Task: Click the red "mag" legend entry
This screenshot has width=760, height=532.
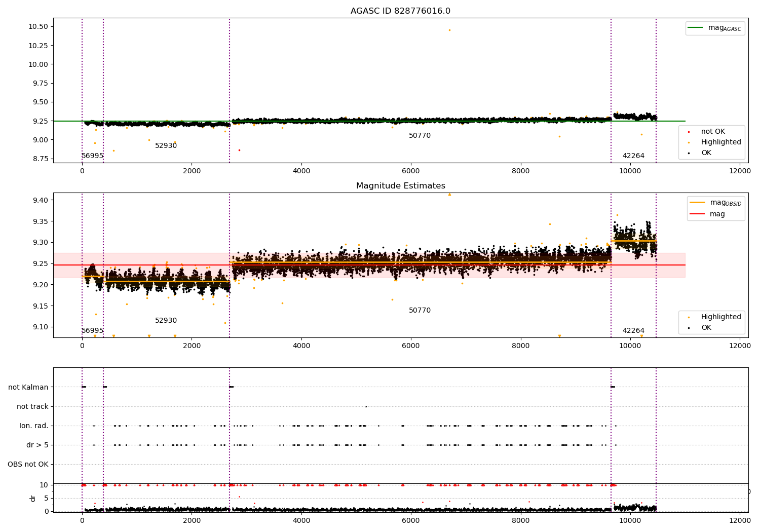Action: (707, 214)
